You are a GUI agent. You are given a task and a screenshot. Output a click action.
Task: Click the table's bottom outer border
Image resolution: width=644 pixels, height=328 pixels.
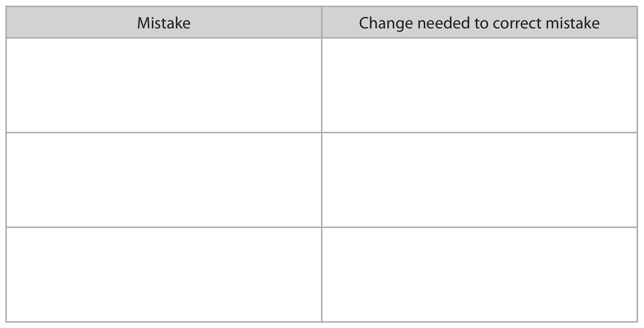click(322, 322)
